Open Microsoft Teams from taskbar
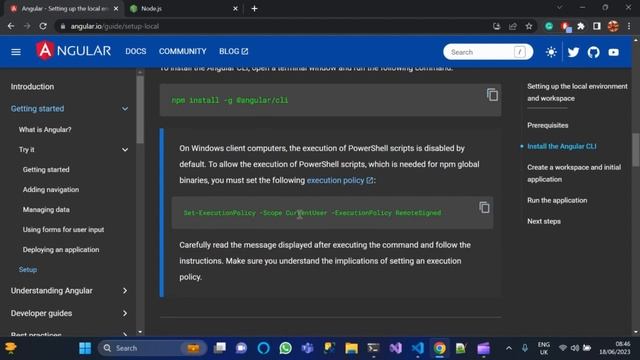640x360 pixels. (307, 348)
